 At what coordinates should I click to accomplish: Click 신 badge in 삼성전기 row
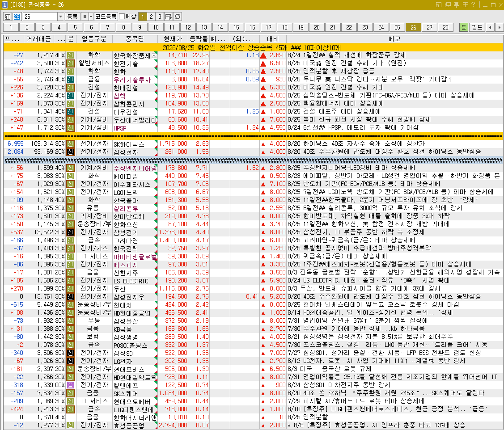tap(70, 232)
